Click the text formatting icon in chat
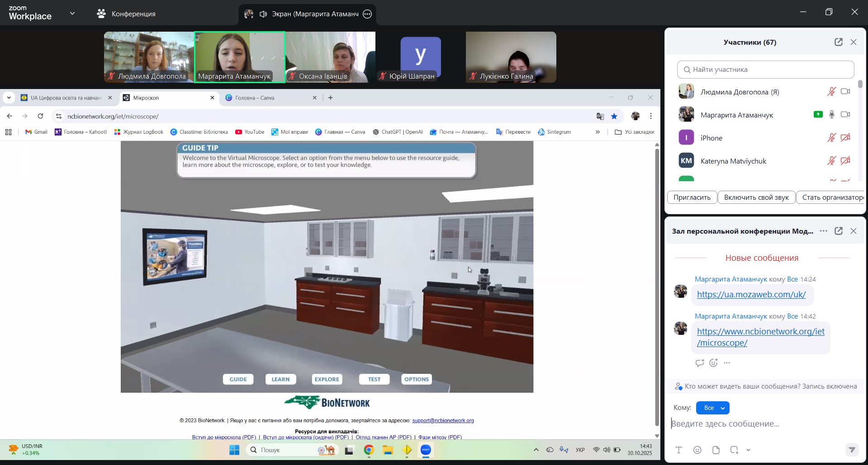Image resolution: width=868 pixels, height=465 pixels. [x=679, y=450]
